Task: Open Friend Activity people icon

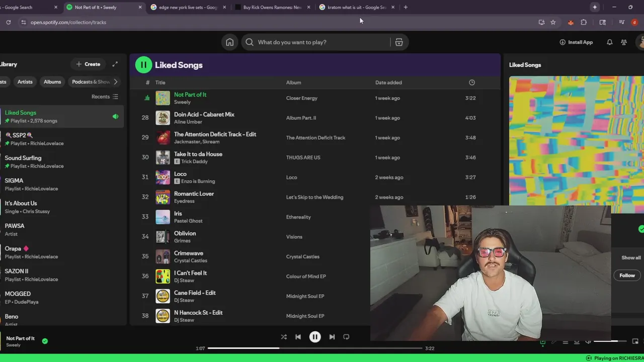Action: [624, 42]
